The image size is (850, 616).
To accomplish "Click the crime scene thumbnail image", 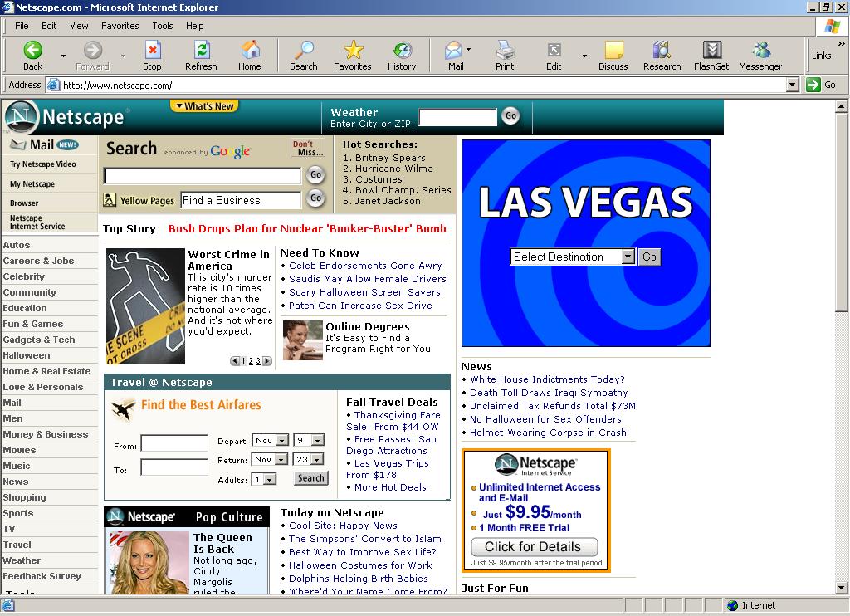I will click(145, 306).
